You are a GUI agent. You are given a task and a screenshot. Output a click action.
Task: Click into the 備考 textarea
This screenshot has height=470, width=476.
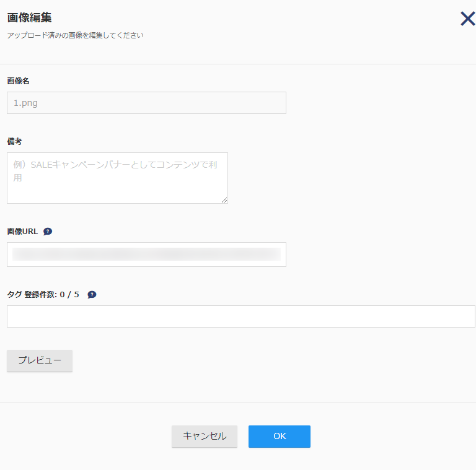click(117, 178)
